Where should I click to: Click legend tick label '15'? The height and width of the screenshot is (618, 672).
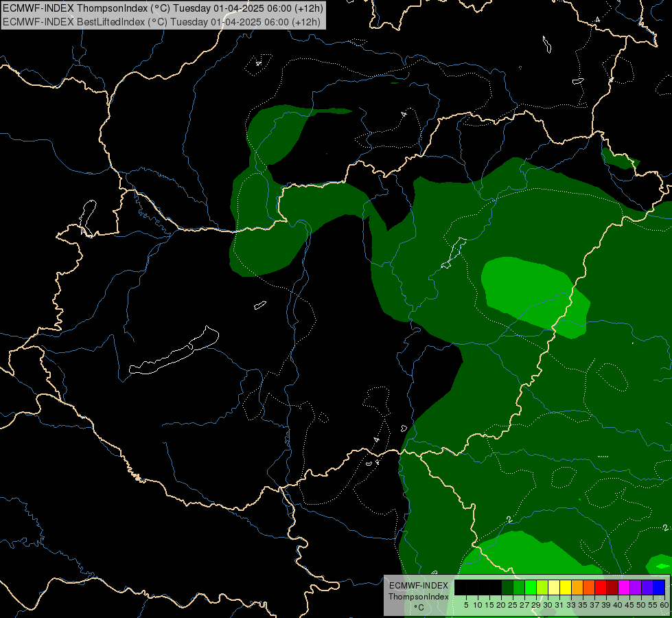click(489, 605)
